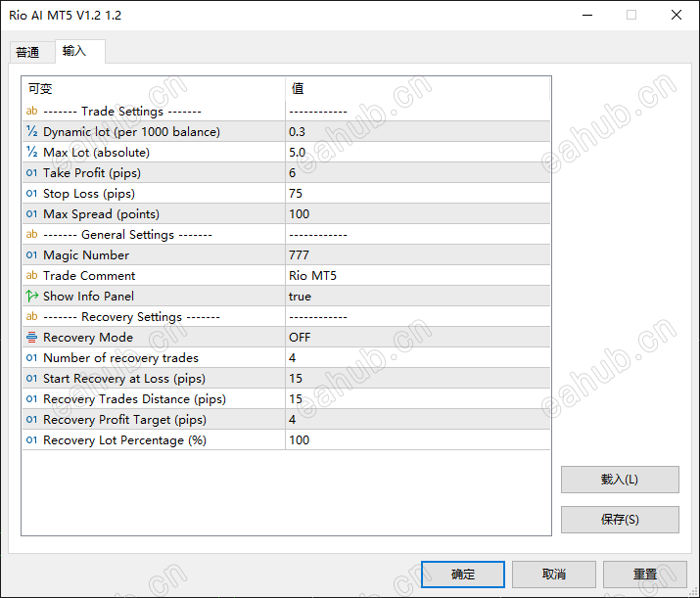Select the Max Lot (absolute) label
Viewport: 700px width, 598px height.
pyautogui.click(x=96, y=153)
